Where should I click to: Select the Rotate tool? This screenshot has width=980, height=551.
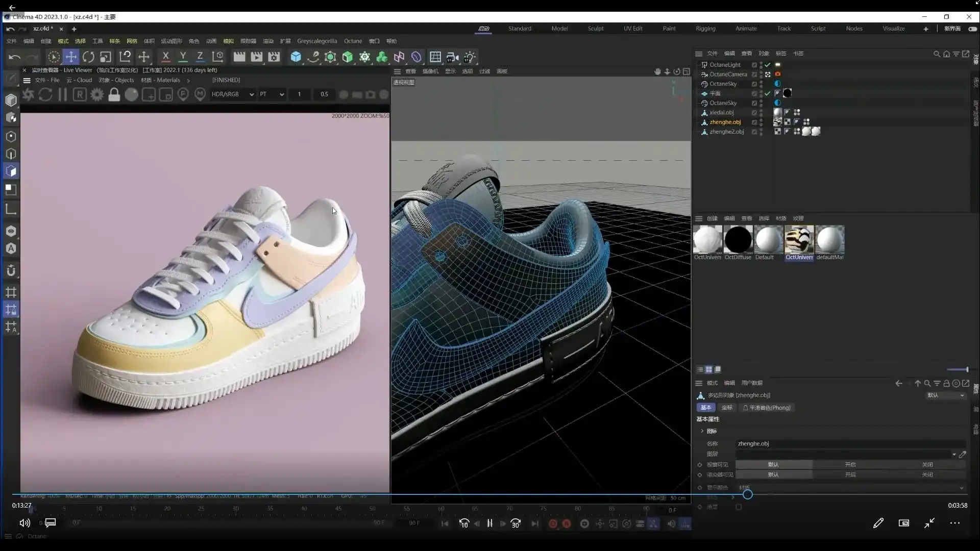point(88,57)
